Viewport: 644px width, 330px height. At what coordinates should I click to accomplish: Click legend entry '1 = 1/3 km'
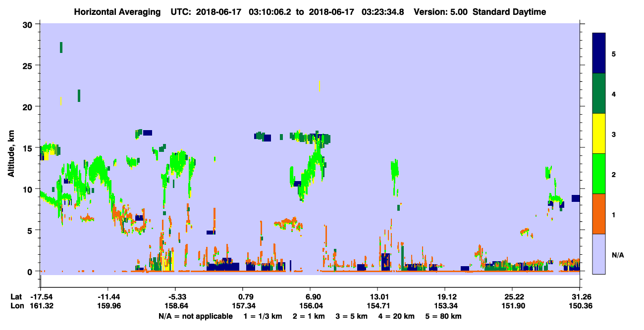click(264, 316)
